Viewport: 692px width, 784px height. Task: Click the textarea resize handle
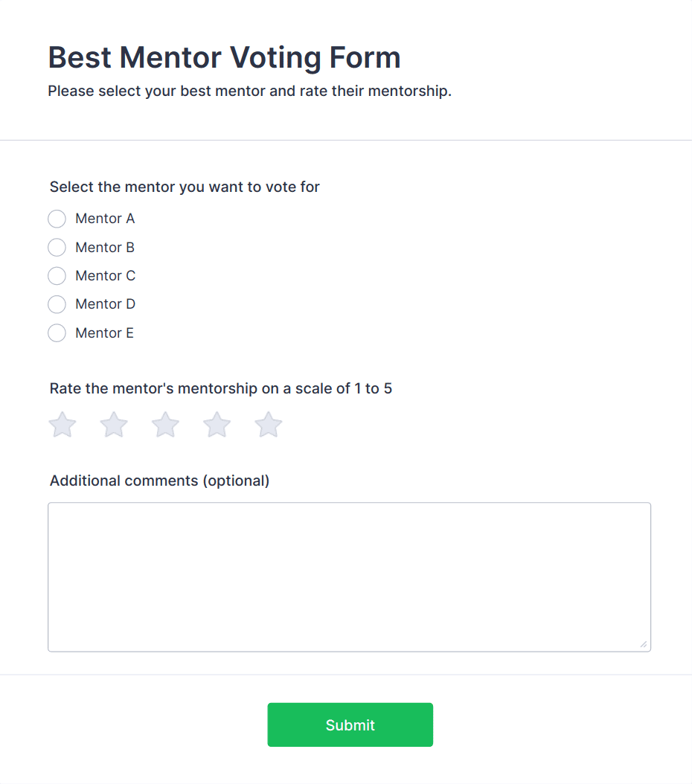[644, 645]
